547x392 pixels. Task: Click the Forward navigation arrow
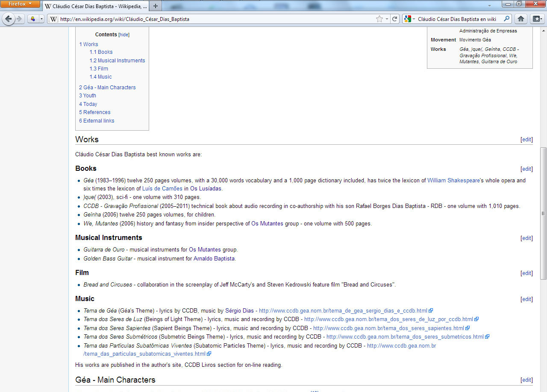(19, 19)
